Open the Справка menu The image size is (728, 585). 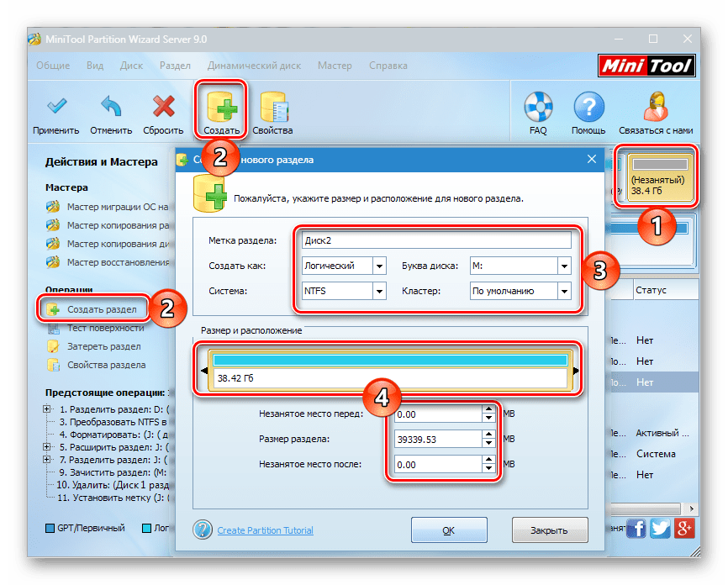point(388,66)
